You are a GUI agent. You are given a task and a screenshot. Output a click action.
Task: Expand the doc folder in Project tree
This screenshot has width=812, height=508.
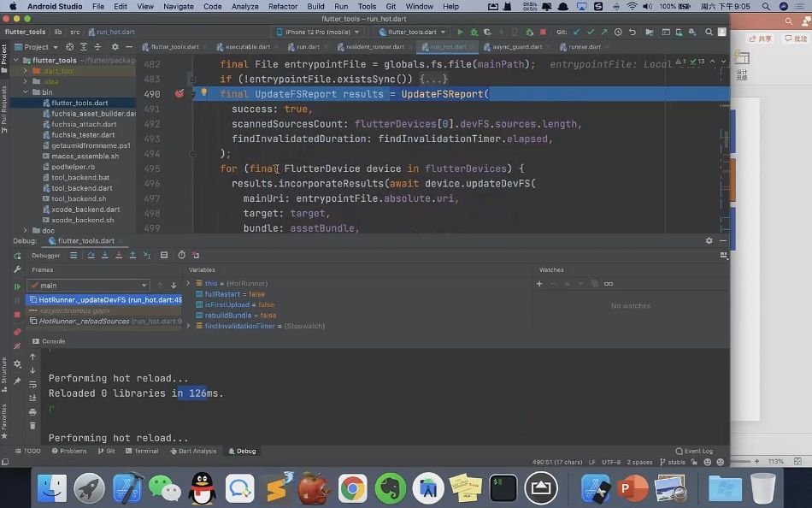(x=25, y=230)
